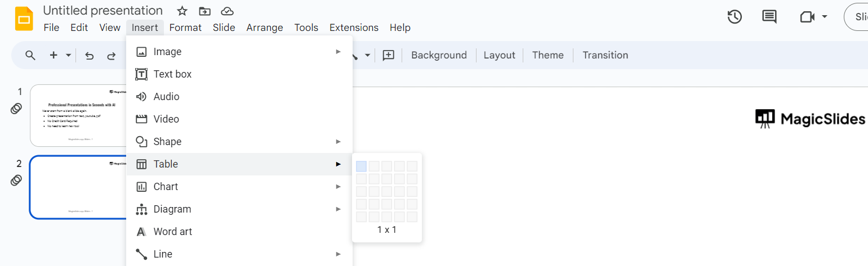The image size is (868, 266).
Task: Click the Transition button
Action: (x=605, y=55)
